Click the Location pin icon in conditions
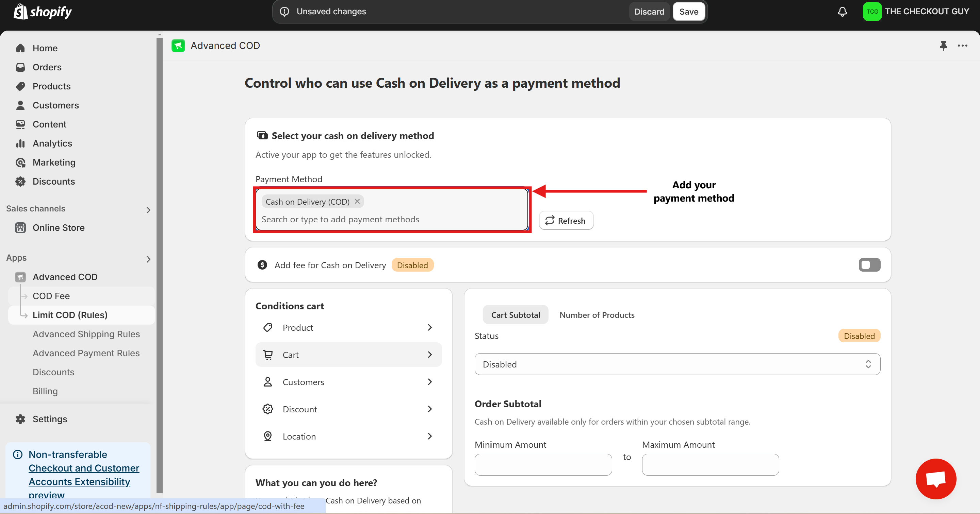The height and width of the screenshot is (514, 980). [x=268, y=436]
